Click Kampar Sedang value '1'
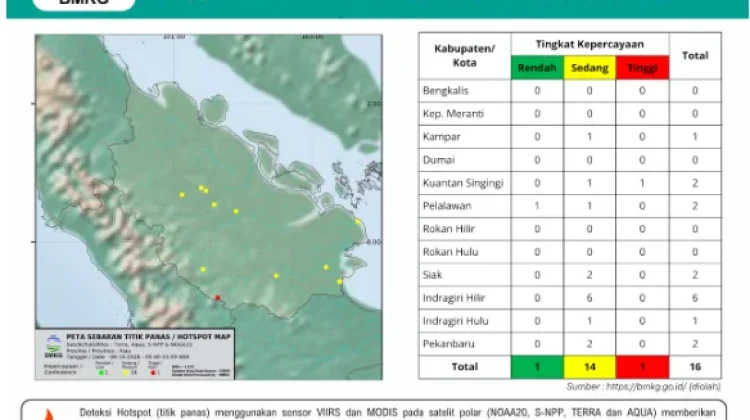 (589, 136)
